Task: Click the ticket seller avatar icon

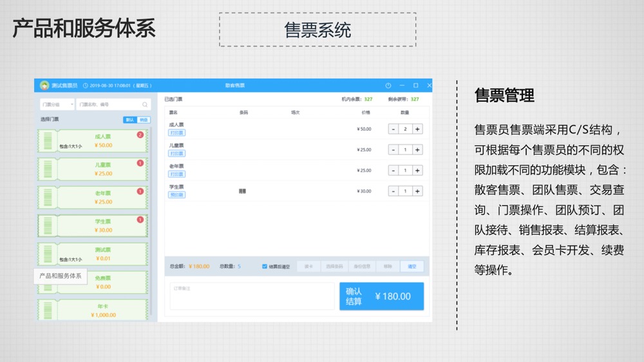Action: tap(44, 86)
